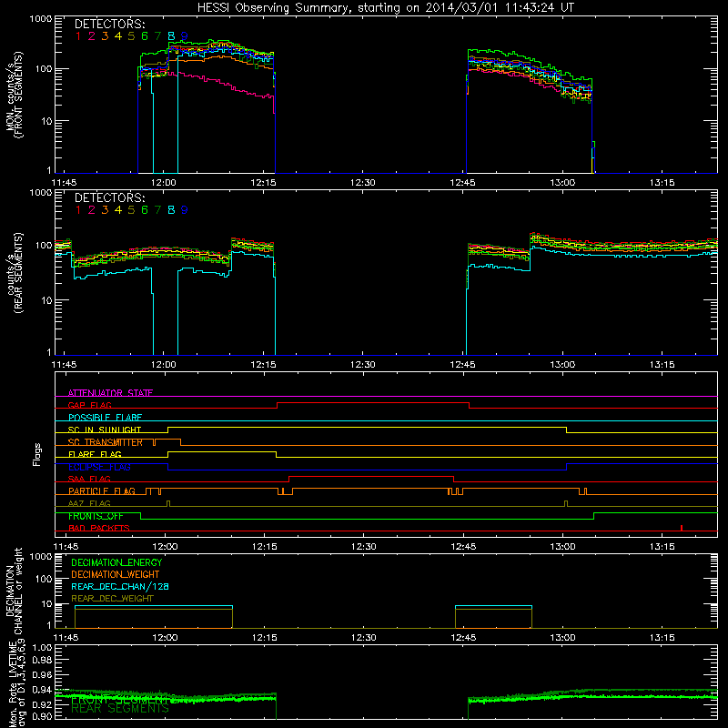
Task: Click the 0.92 tick on livetime axis
Action: [43, 704]
